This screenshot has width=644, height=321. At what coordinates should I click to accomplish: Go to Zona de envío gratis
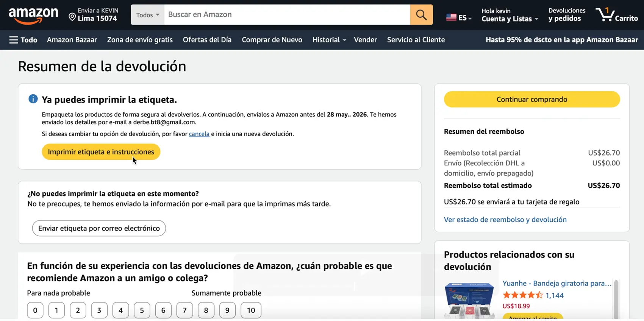(140, 40)
